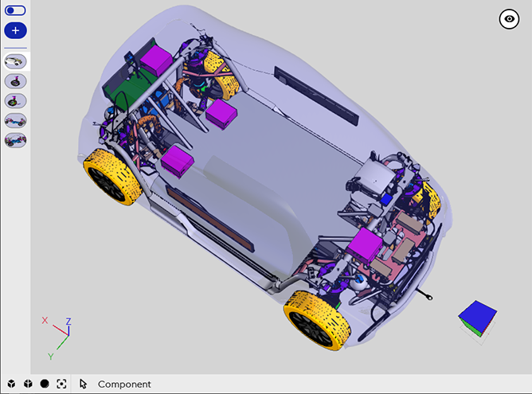Click the blue view orientation cube

478,318
